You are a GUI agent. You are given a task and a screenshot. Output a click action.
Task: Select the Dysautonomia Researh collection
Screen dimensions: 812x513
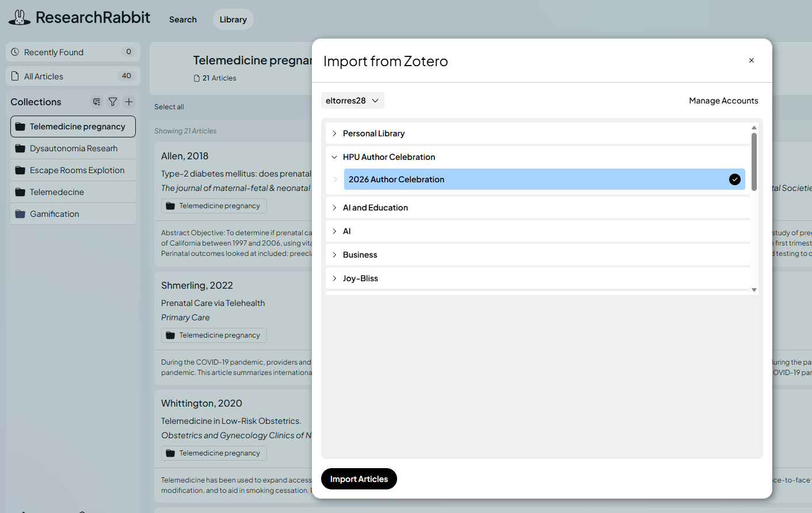coord(73,148)
